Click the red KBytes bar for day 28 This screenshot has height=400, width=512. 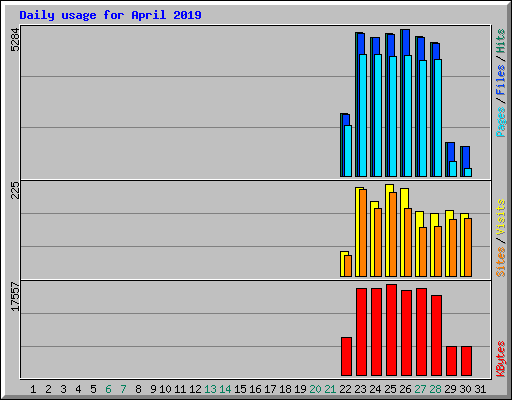pyautogui.click(x=436, y=335)
